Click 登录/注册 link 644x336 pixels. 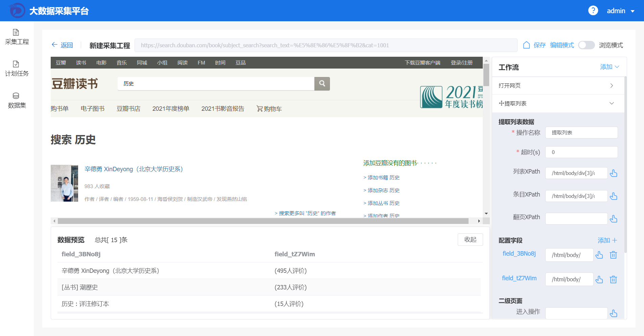pyautogui.click(x=462, y=62)
